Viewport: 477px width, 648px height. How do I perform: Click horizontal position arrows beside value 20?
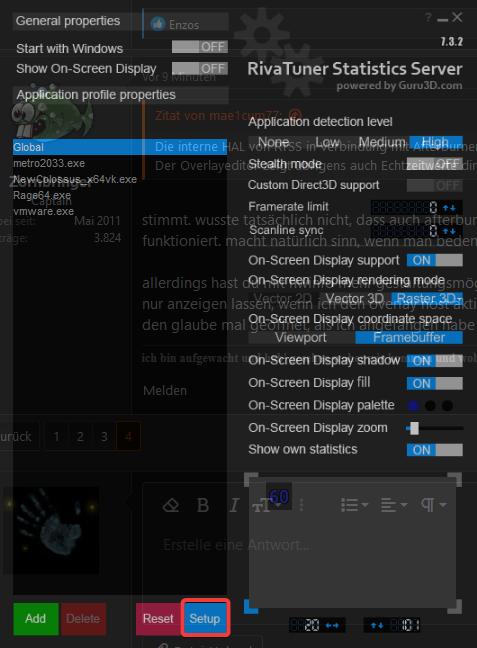[332, 625]
